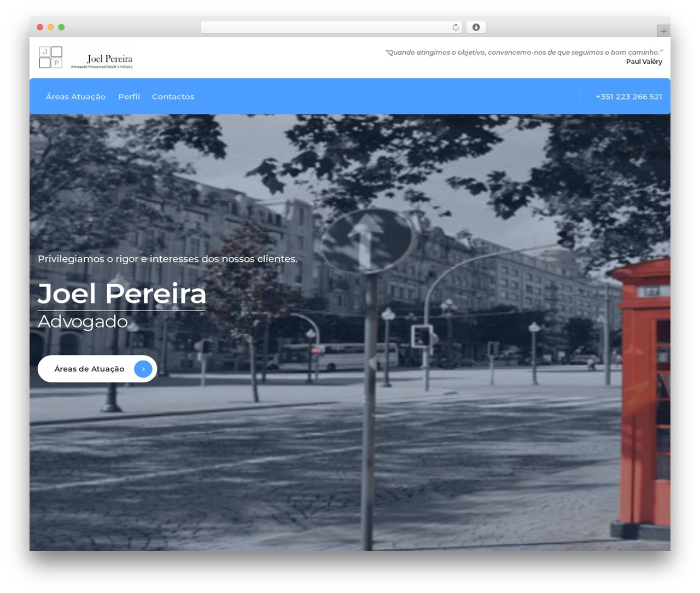Click the blue arrow circle in the Áreas de Atuação button

(x=143, y=369)
